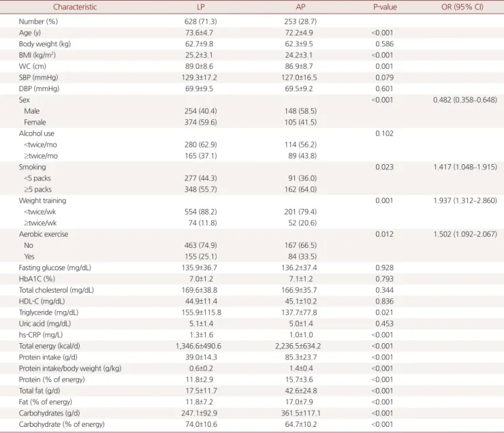Click the OR (95% CI) header
The height and width of the screenshot is (433, 504).
[x=462, y=7]
